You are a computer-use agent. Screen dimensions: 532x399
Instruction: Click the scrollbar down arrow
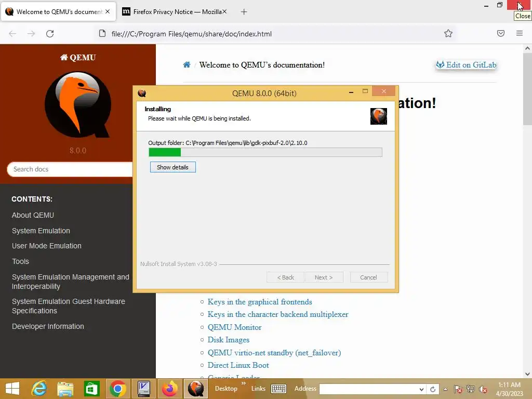tap(528, 374)
